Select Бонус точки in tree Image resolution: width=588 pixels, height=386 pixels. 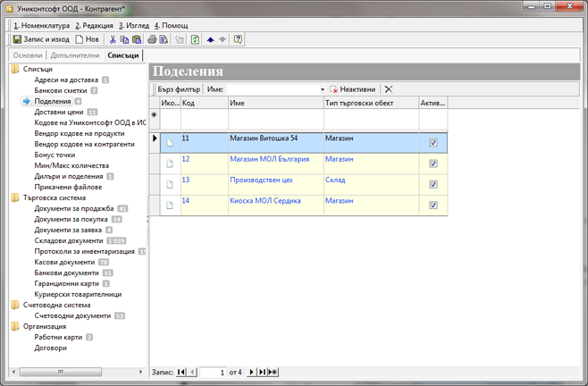(55, 155)
